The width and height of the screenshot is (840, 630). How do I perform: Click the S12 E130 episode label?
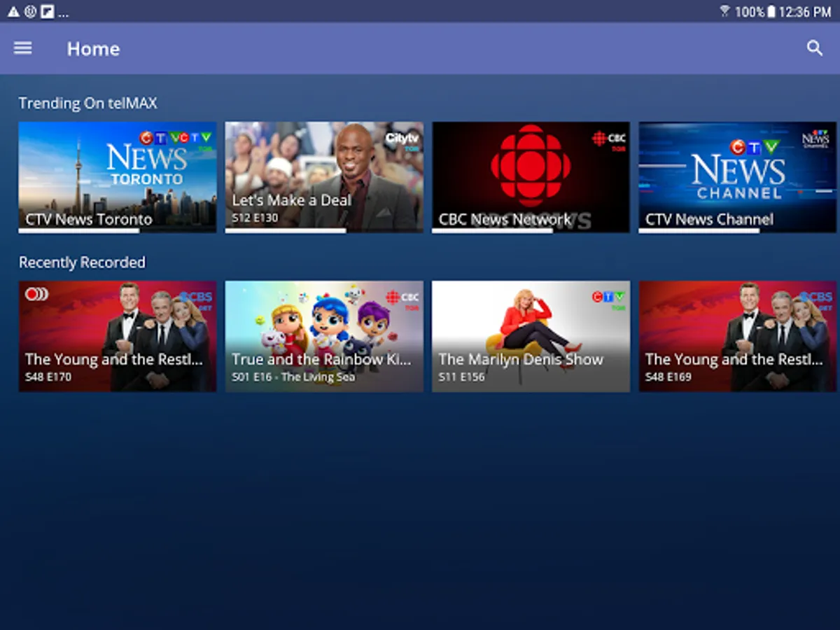[255, 218]
